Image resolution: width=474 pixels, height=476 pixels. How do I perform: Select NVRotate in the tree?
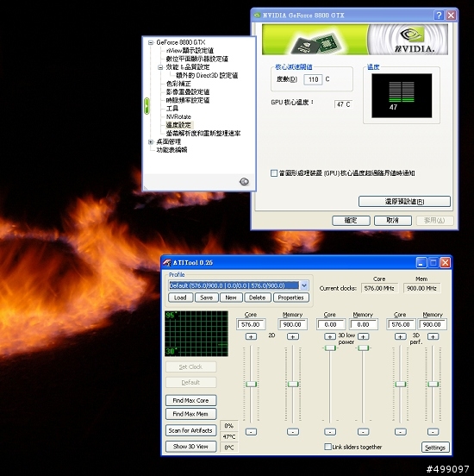click(178, 116)
